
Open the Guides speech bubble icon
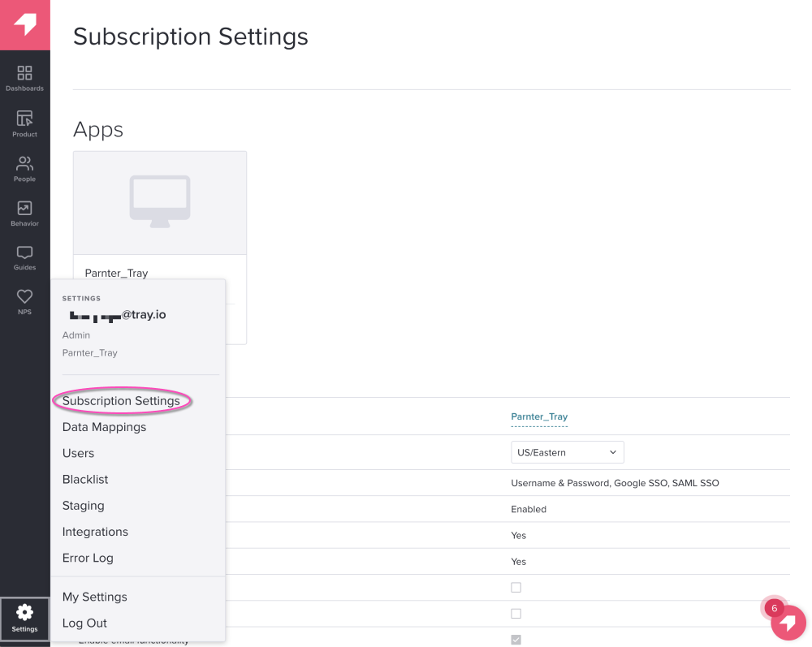click(25, 257)
